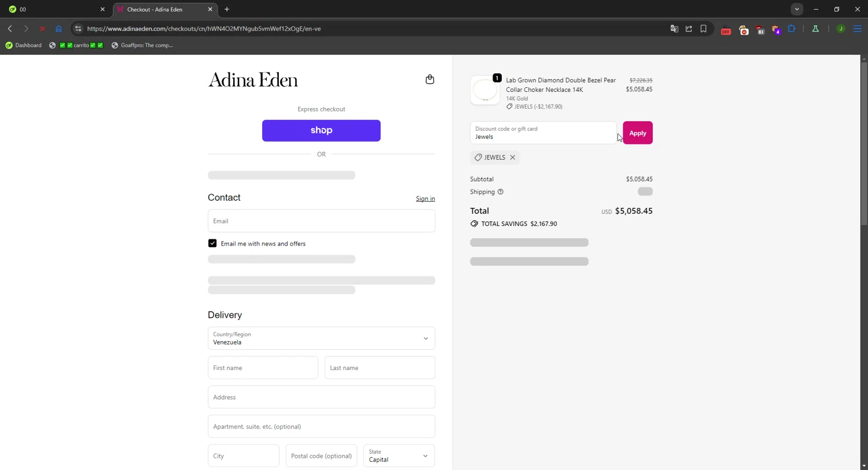Click the Adina Eden logo

253,80
